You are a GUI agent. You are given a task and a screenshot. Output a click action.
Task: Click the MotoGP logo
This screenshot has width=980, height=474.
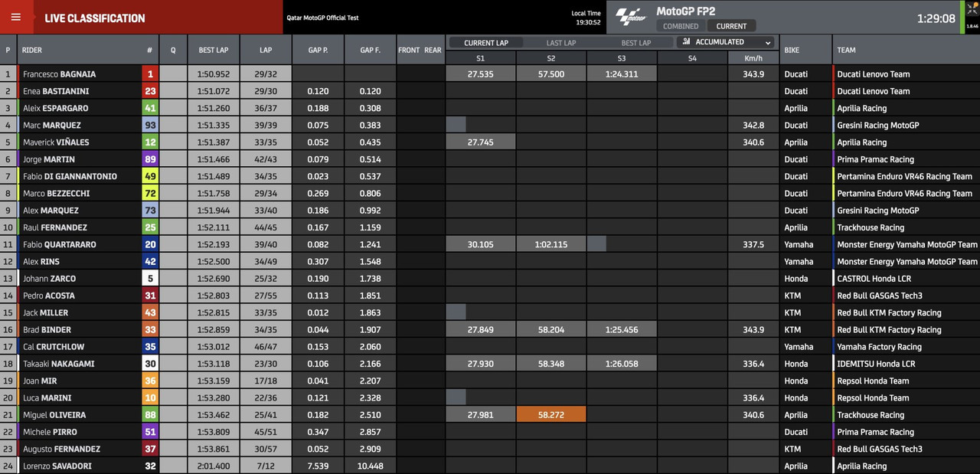[632, 17]
